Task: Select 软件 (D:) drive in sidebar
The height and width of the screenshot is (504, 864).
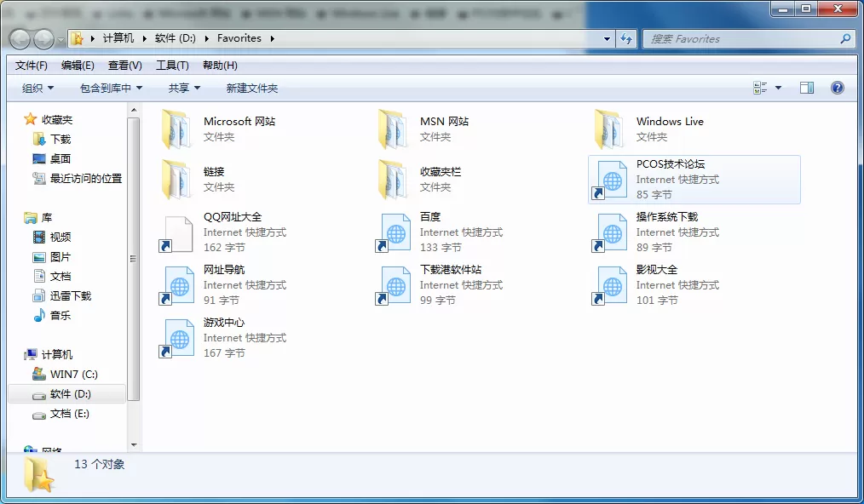Action: coord(70,394)
